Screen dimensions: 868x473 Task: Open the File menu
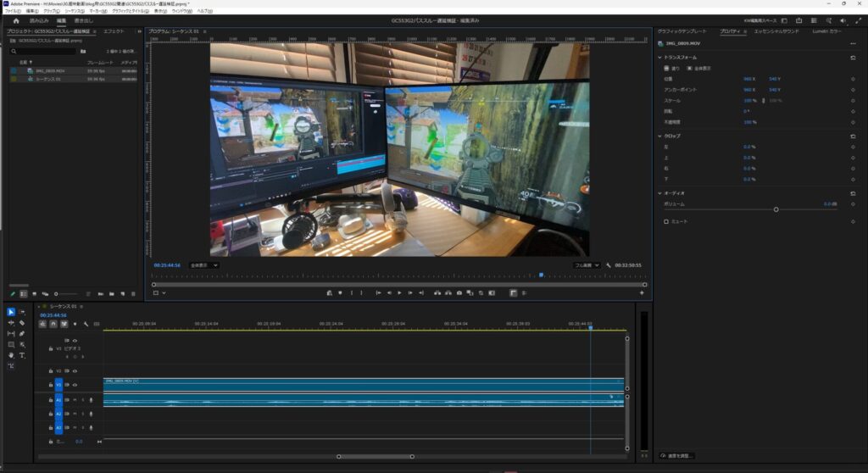pos(13,11)
